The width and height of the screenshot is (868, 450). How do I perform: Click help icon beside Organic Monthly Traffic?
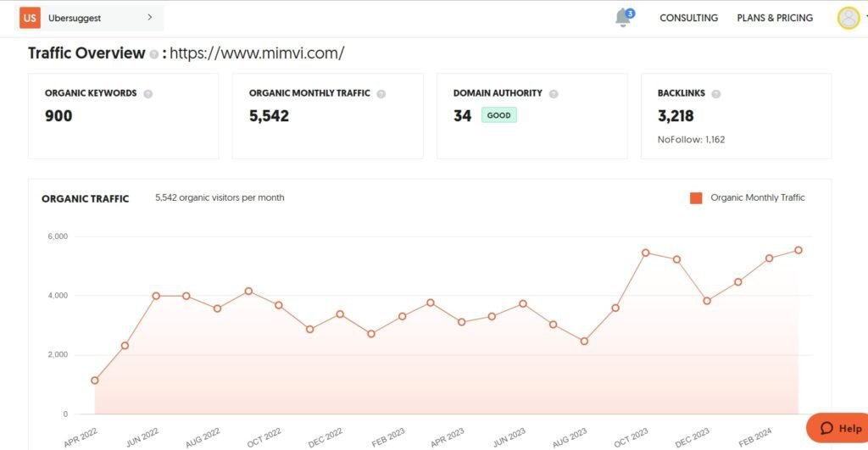[381, 94]
